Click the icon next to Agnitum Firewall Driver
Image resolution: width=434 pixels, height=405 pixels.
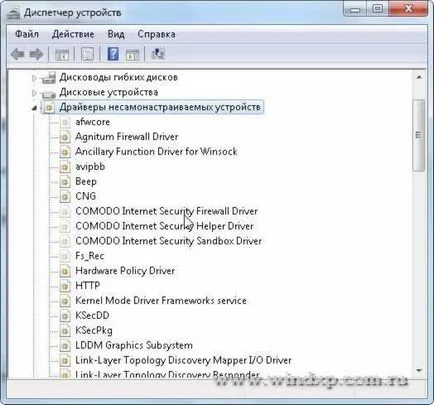point(65,137)
